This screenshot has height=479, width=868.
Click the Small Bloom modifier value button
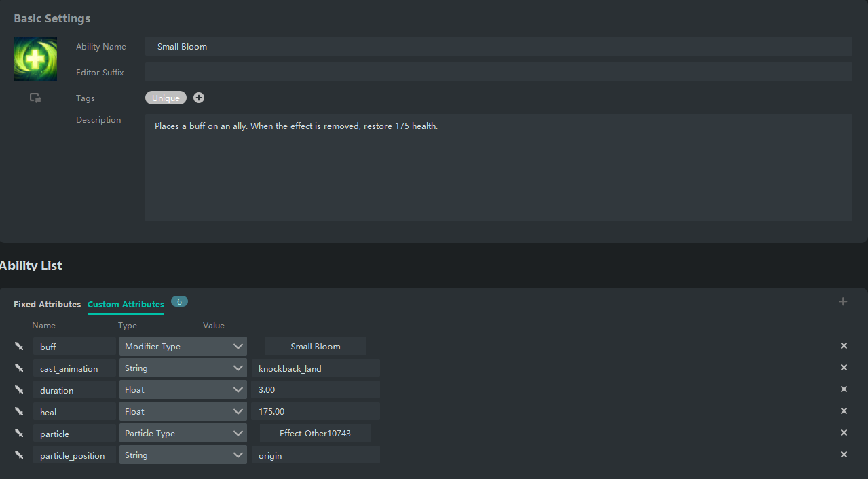click(316, 347)
